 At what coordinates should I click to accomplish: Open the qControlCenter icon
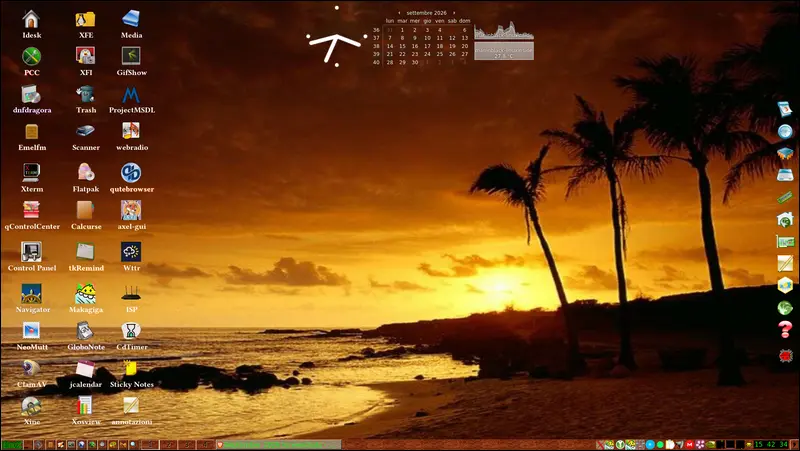click(x=31, y=210)
